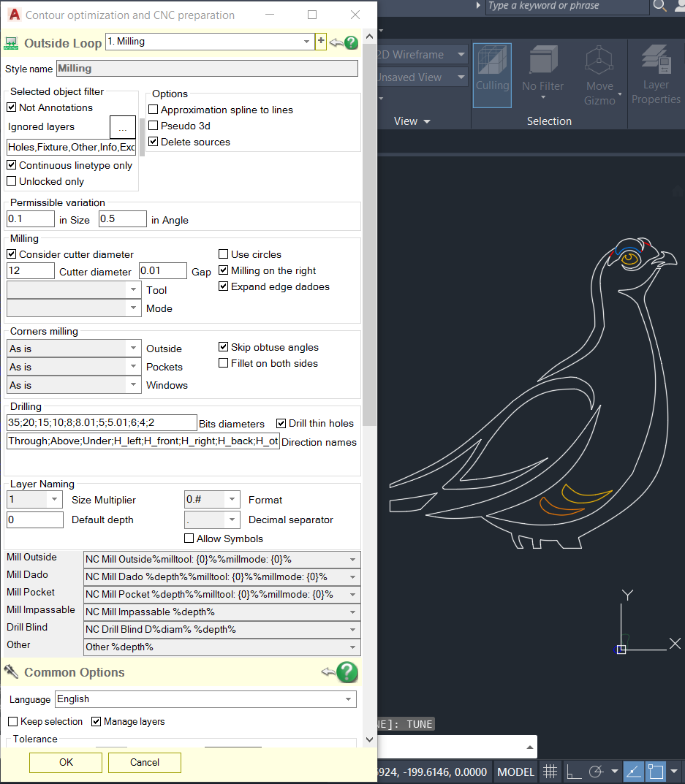Screen dimensions: 685x784
Task: Click the Default depth input field
Action: pyautogui.click(x=35, y=520)
